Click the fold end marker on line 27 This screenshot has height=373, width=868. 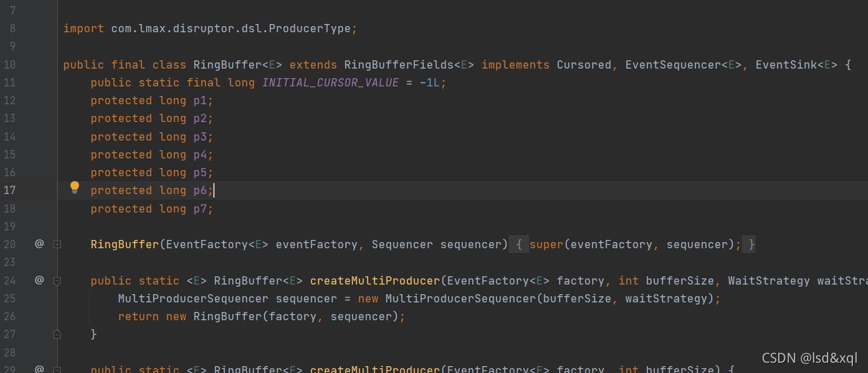pos(58,334)
